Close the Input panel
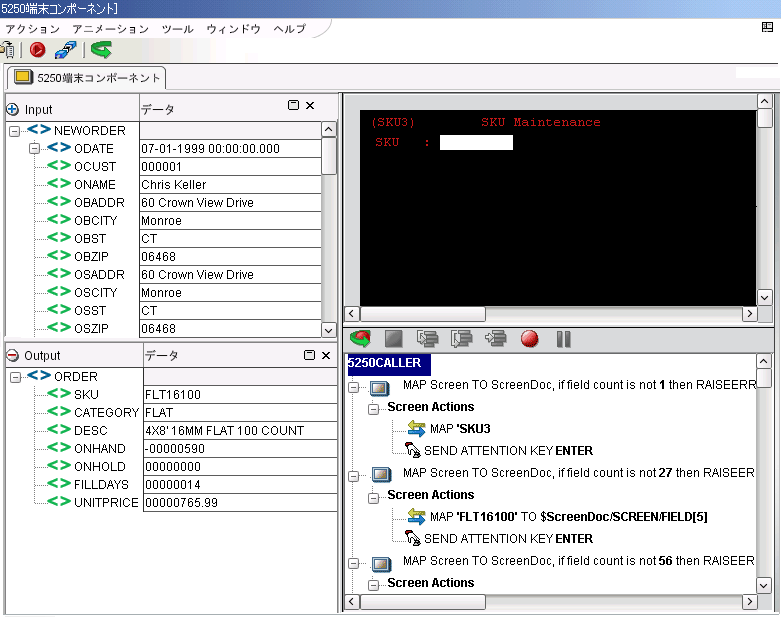Screen dimensions: 781x617 (310, 105)
